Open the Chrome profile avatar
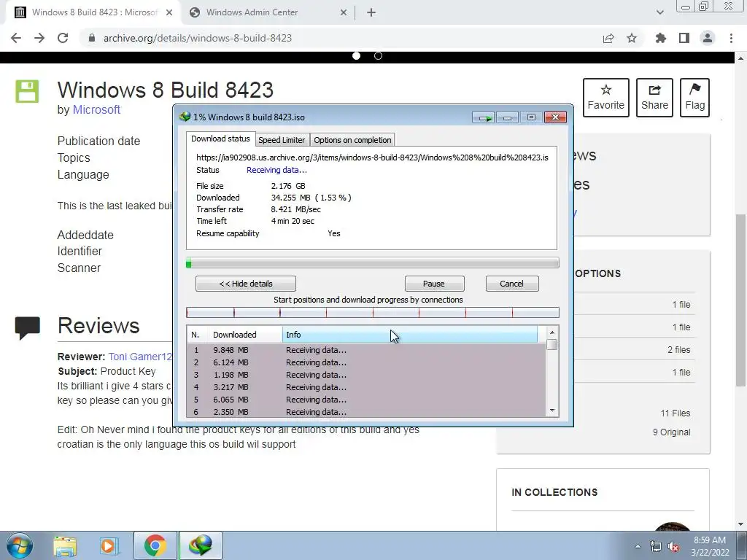The image size is (747, 560). (x=708, y=38)
